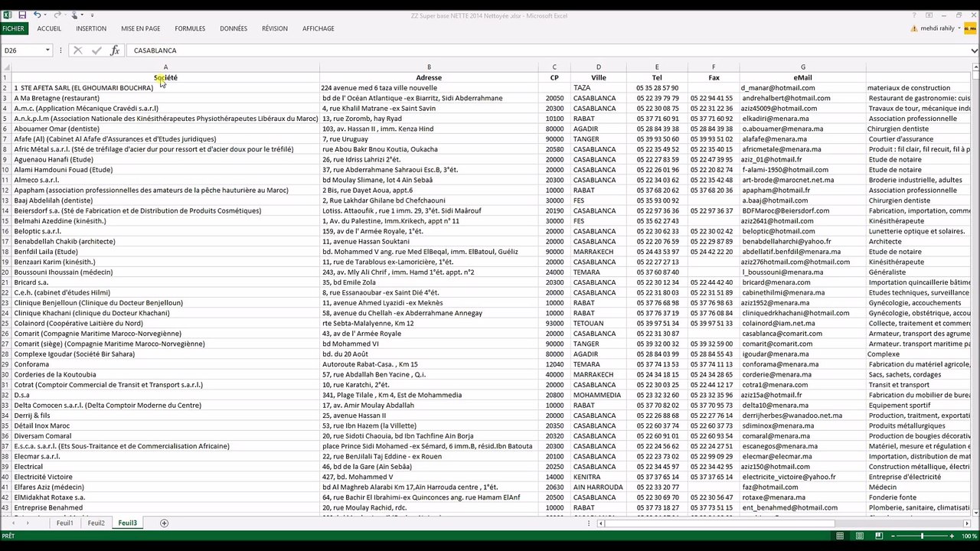
Task: Expand the Undo history dropdown arrow
Action: pos(46,15)
